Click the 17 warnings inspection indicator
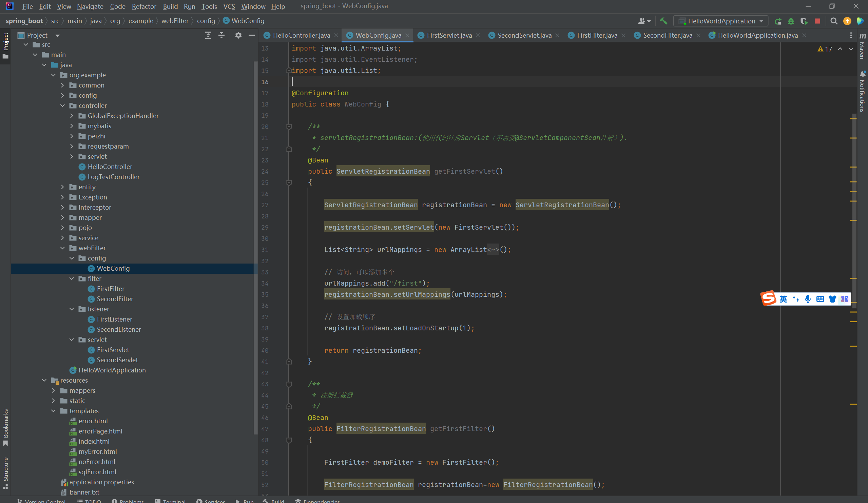 coord(825,49)
